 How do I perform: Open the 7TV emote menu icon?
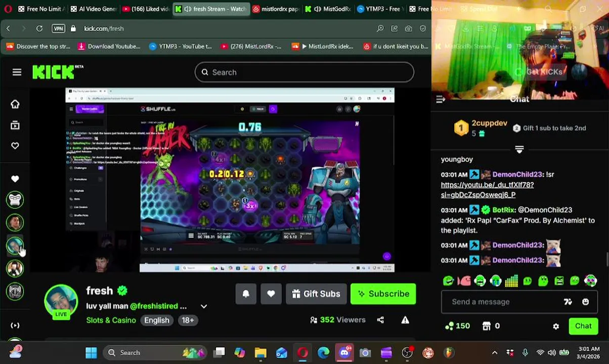point(568,302)
